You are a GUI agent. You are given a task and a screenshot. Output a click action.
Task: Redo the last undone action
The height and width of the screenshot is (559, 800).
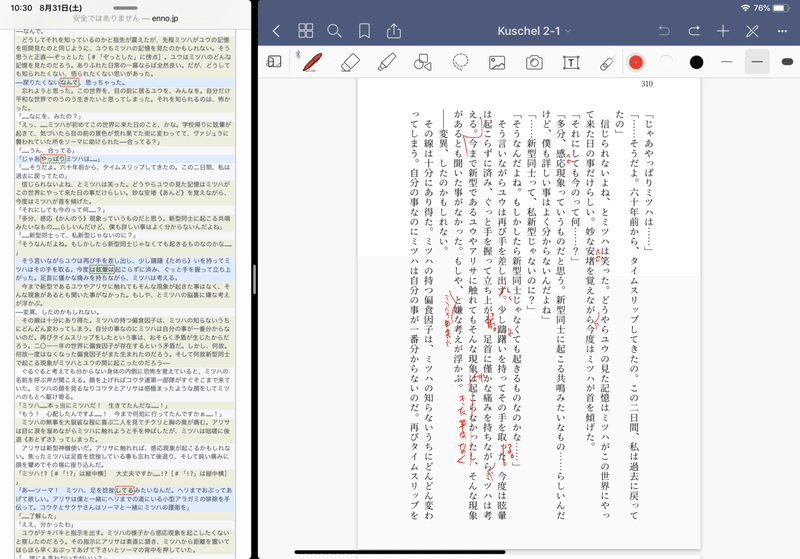(694, 31)
